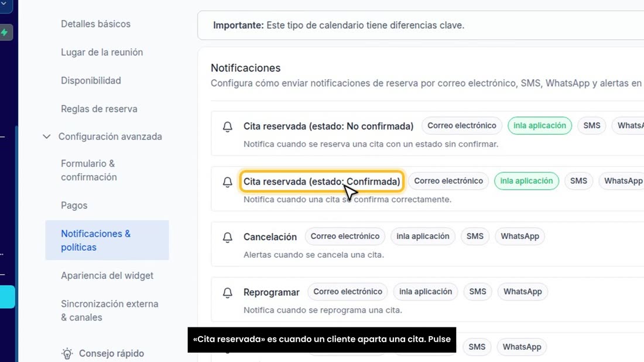Open the Disponibilidad section

pyautogui.click(x=91, y=80)
